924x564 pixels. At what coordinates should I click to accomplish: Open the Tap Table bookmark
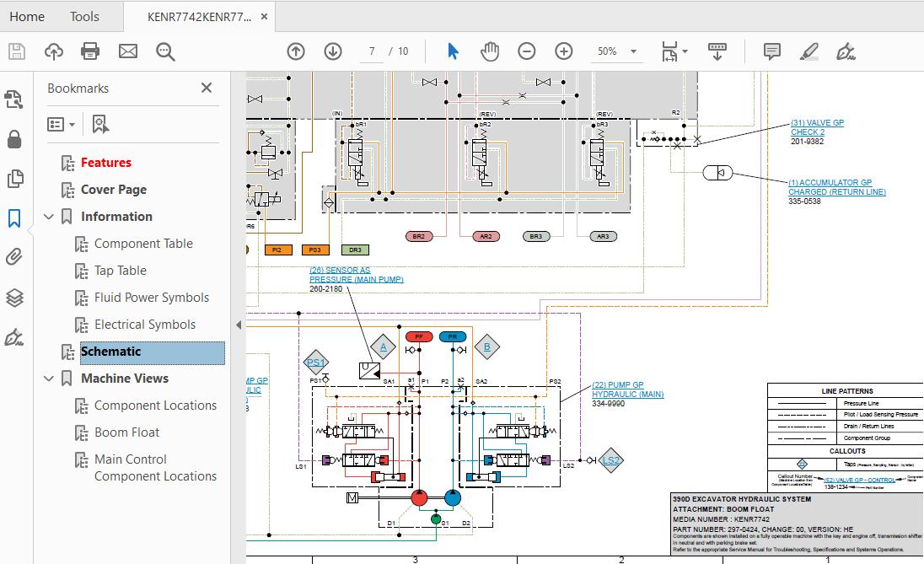[x=121, y=271]
